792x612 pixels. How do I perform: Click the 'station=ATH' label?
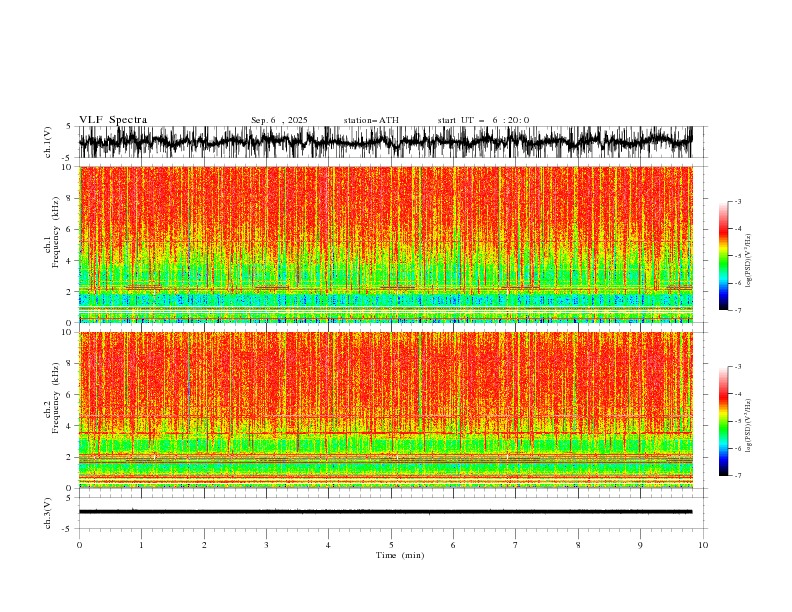click(371, 120)
